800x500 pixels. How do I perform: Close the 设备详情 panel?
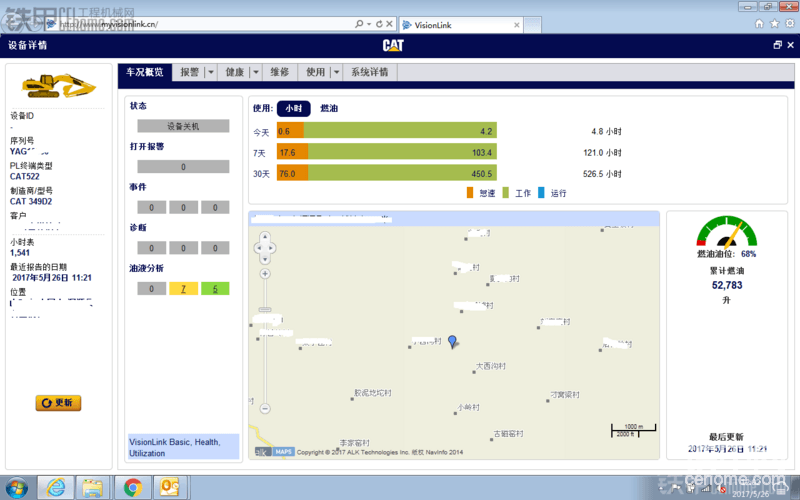coord(790,45)
